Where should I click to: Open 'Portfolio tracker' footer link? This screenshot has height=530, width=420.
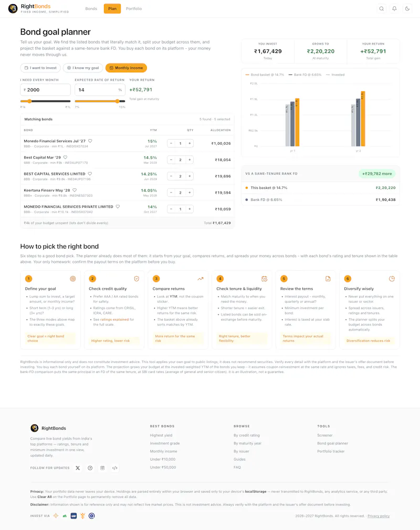[x=331, y=452]
